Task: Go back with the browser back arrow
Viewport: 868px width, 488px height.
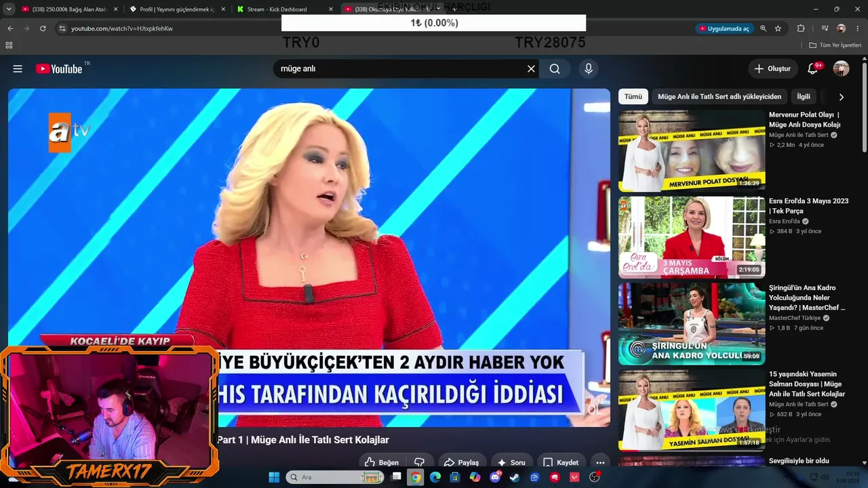Action: coord(10,28)
